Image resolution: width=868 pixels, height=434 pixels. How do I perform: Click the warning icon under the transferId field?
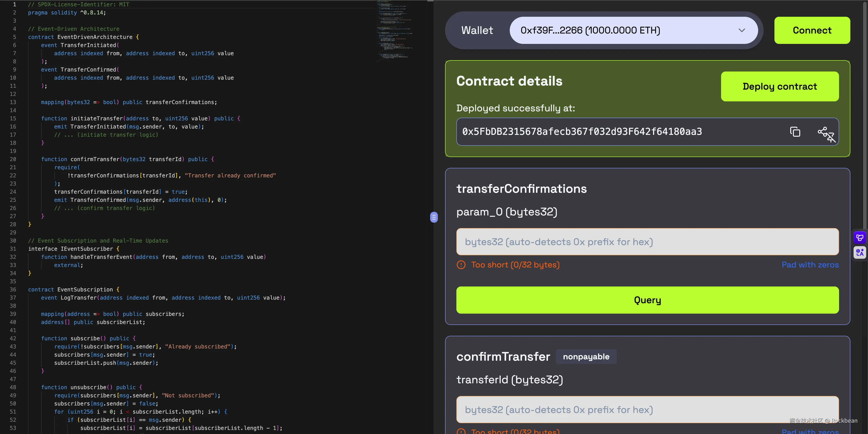click(x=461, y=431)
